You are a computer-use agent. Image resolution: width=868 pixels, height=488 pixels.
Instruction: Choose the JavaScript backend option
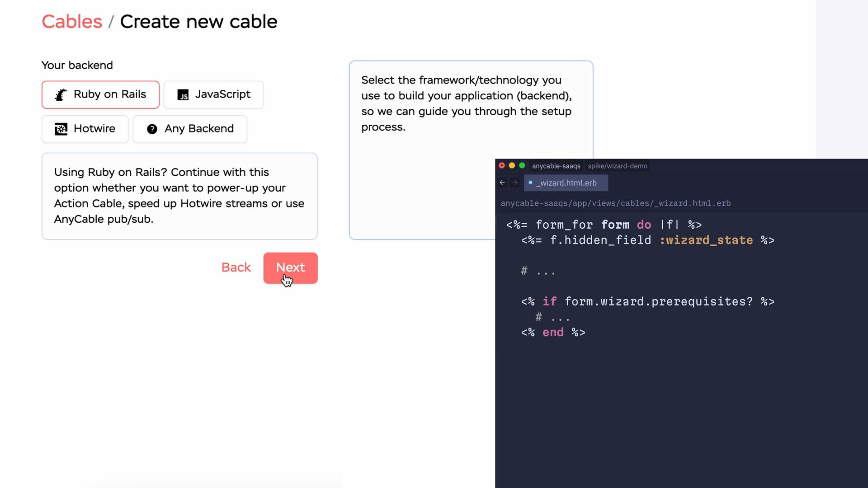(x=213, y=94)
